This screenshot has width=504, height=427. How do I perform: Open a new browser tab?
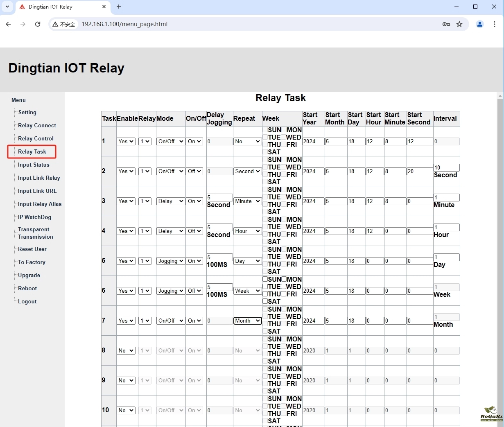(119, 7)
